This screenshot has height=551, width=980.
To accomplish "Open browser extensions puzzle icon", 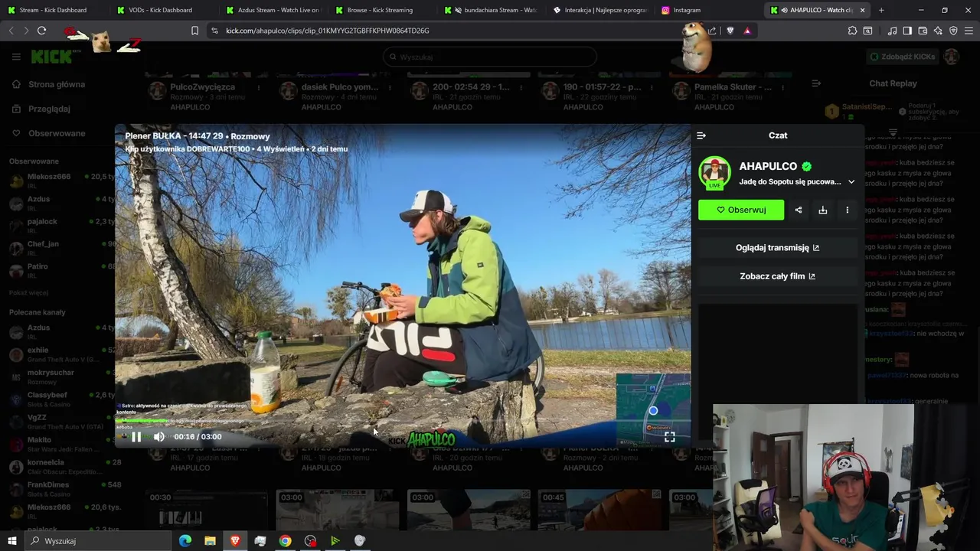I will (852, 31).
